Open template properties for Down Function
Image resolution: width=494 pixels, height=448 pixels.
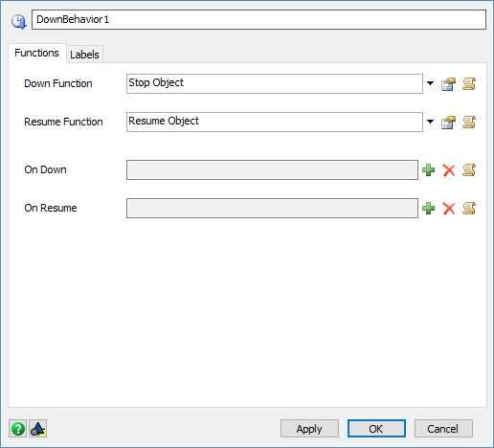[448, 84]
